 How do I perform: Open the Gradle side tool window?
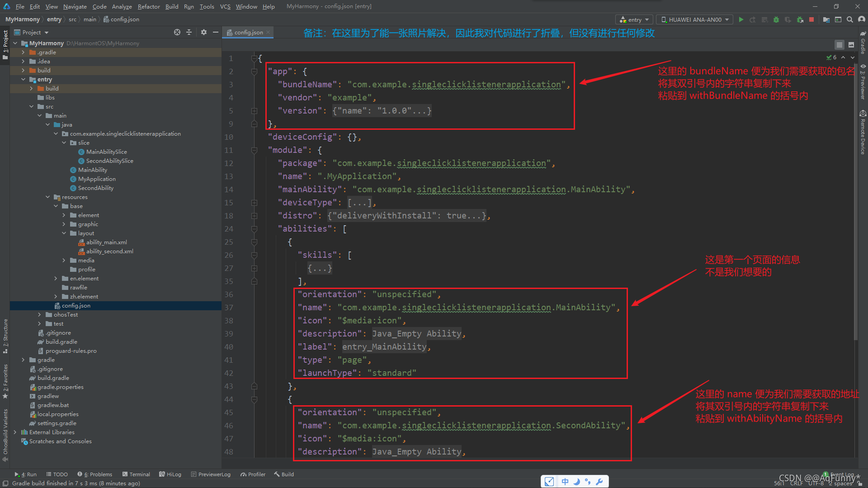(863, 43)
